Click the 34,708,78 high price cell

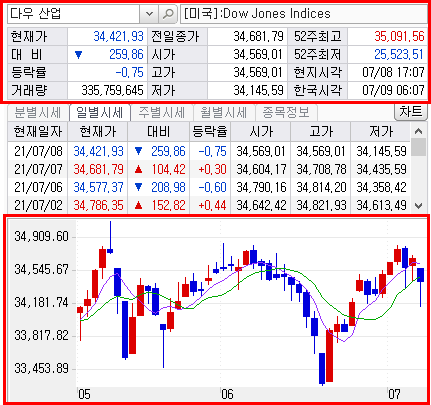pos(321,169)
